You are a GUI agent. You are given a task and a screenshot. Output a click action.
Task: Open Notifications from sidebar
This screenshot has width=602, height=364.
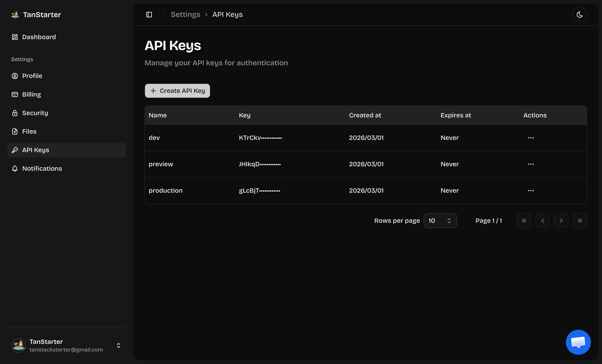(42, 168)
